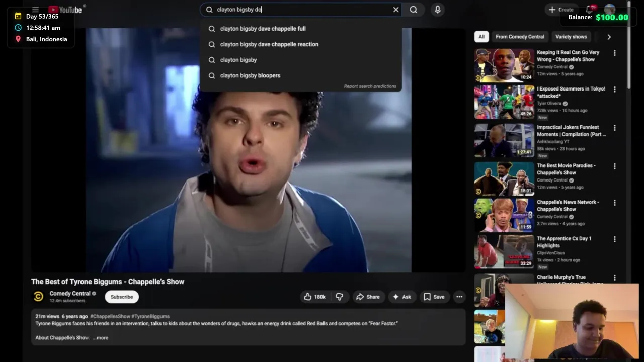Open 'The Best Movie Parodies' thumbnail
This screenshot has height=362, width=644.
click(x=504, y=178)
